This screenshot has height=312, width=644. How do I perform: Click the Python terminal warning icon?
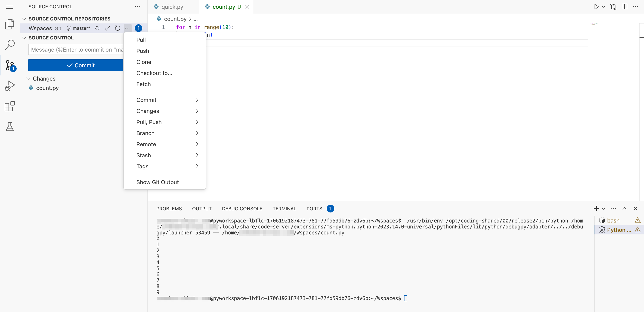point(637,230)
